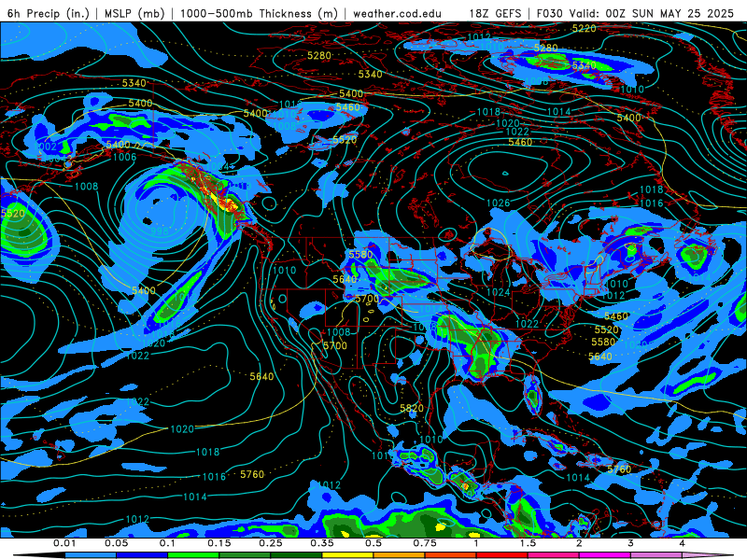Image resolution: width=747 pixels, height=560 pixels.
Task: Click the red 1–1.5 legend swatch
Action: click(502, 555)
